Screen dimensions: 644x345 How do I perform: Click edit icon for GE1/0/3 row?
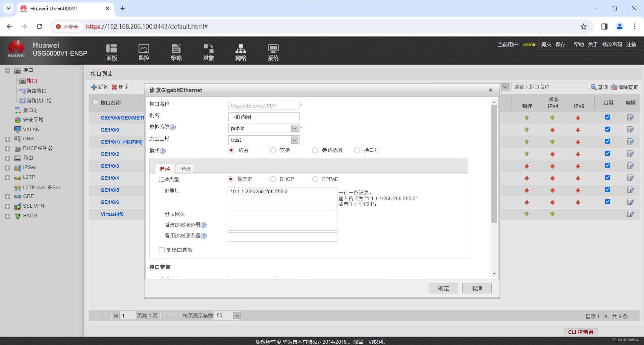point(630,166)
